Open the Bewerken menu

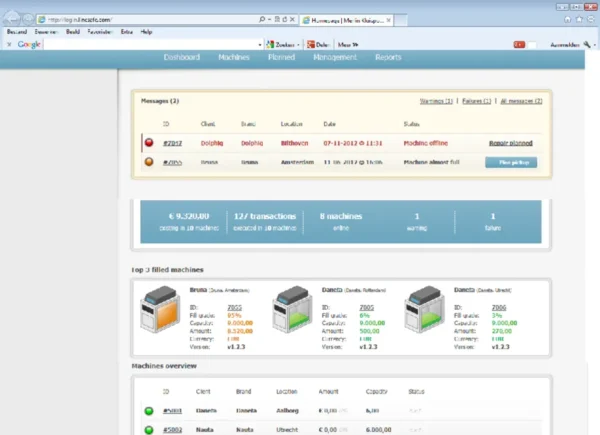46,32
